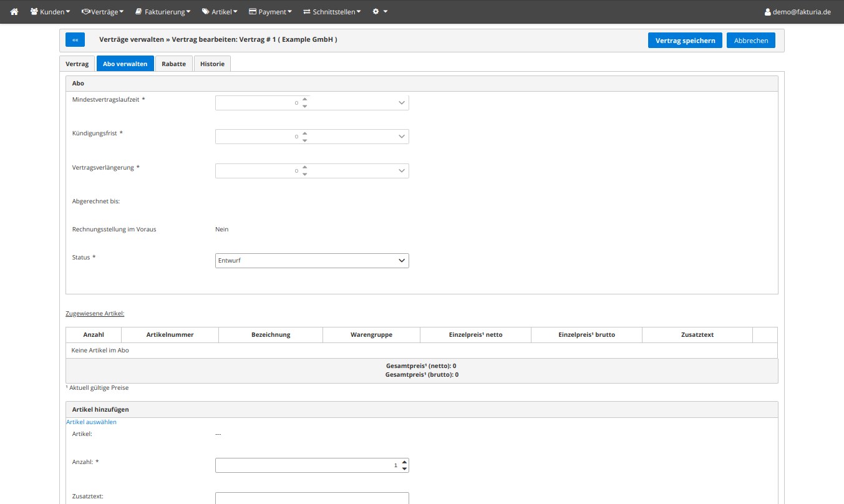
Task: Open the Kunden menu
Action: point(50,12)
